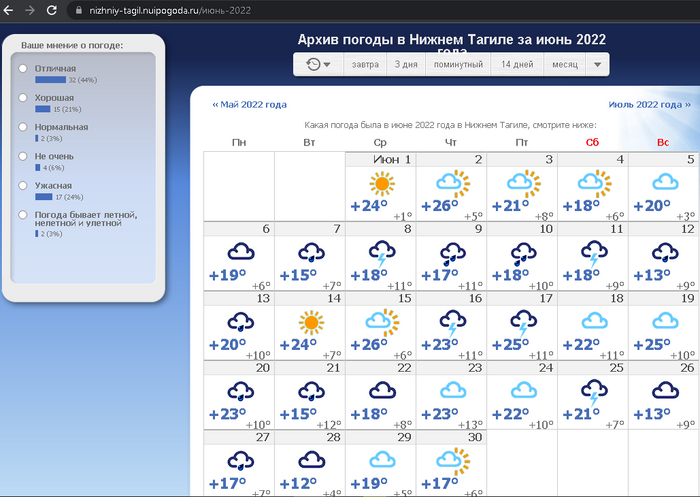Screen dimensions: 700x497
Task: Click the cloud icon for June 5
Action: point(663,185)
